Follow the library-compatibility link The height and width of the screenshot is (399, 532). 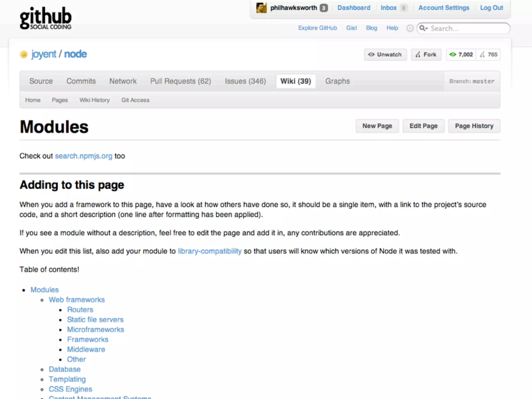210,251
